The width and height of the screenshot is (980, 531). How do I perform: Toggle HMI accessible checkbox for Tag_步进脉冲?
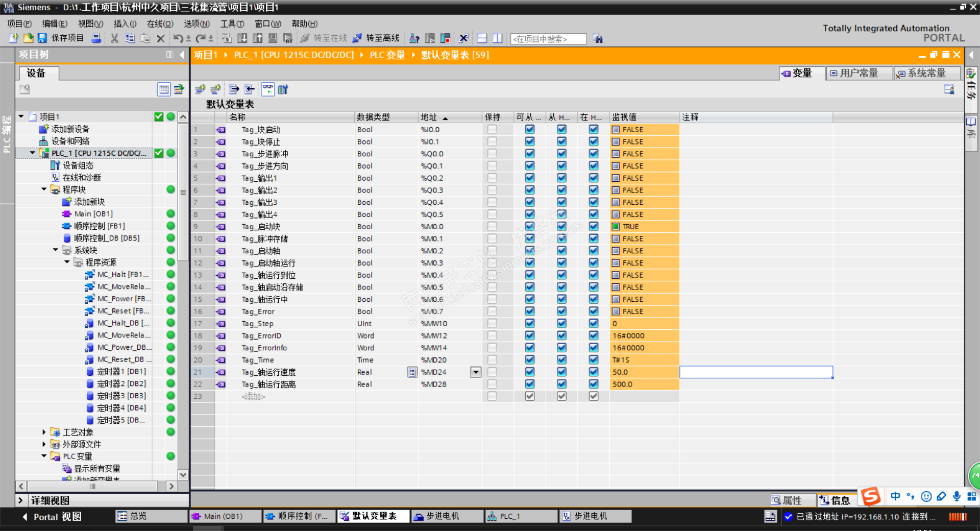tap(530, 154)
